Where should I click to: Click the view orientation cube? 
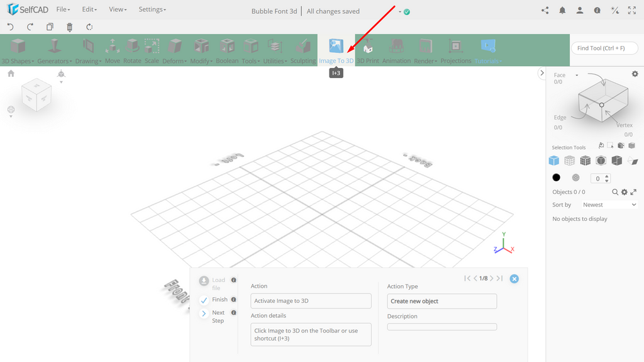point(36,96)
